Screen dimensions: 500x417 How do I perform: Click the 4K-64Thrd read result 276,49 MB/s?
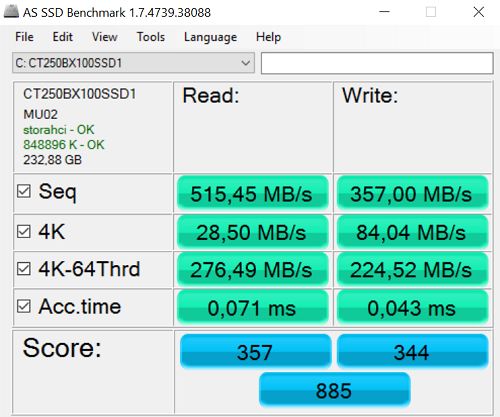tap(253, 269)
